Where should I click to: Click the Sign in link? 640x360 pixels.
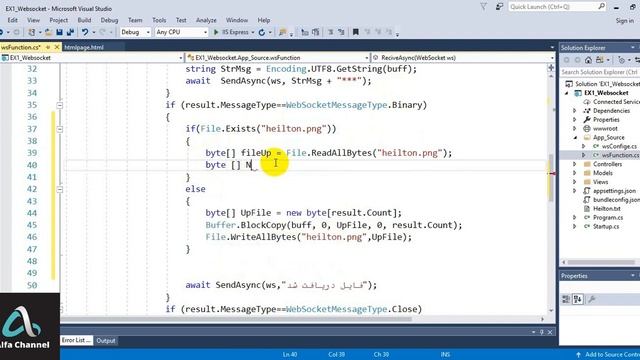tap(624, 20)
